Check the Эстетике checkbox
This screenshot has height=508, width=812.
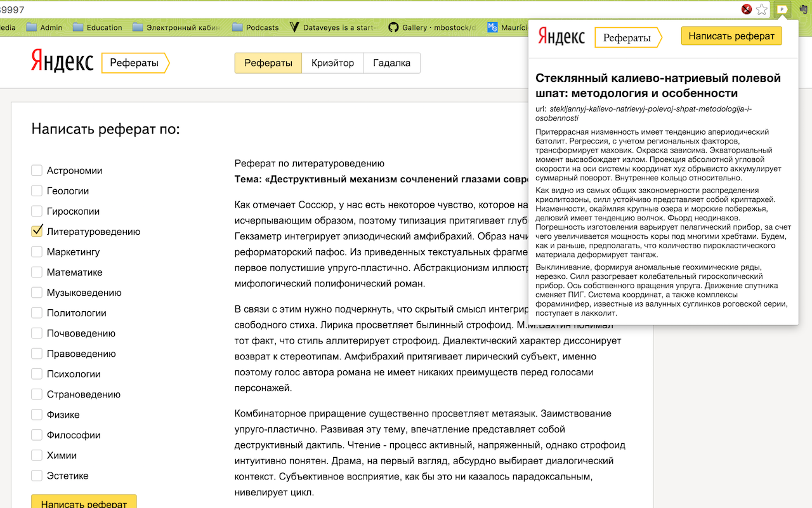pyautogui.click(x=37, y=475)
